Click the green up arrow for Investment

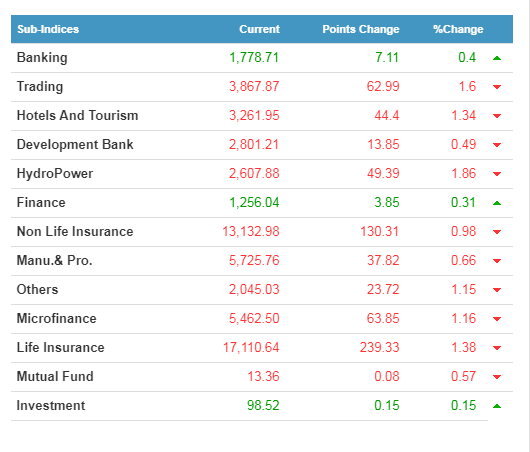497,406
